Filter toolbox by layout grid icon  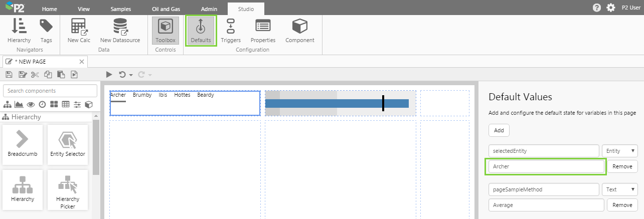pyautogui.click(x=54, y=105)
